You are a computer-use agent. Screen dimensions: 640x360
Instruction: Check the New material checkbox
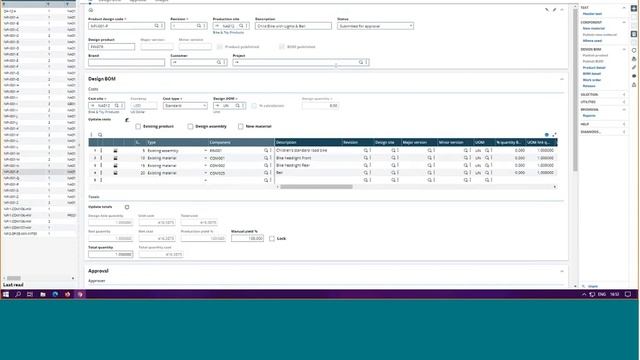(241, 127)
